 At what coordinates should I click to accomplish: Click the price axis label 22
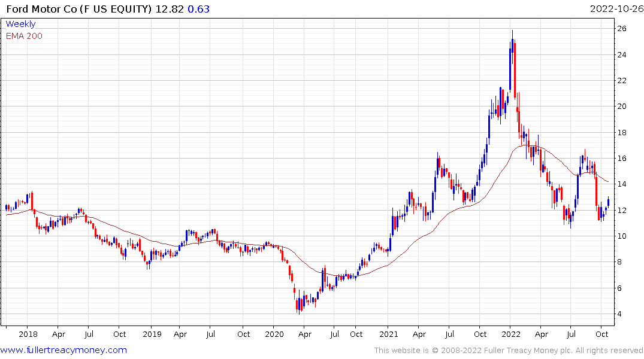point(622,80)
